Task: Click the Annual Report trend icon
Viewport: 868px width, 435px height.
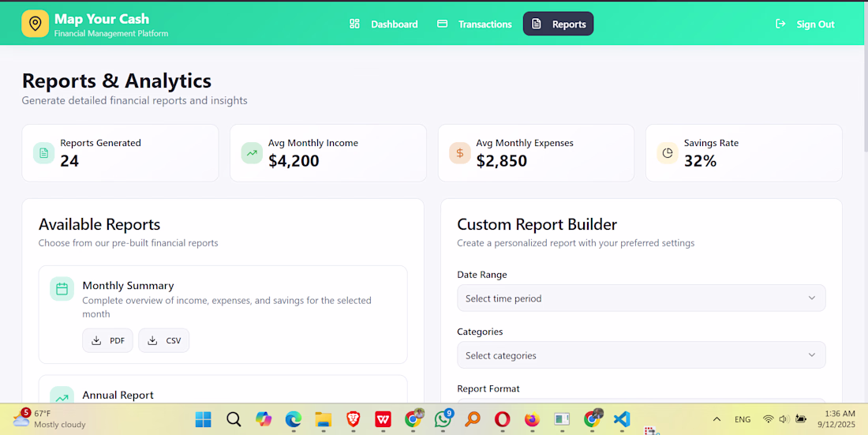Action: 62,395
